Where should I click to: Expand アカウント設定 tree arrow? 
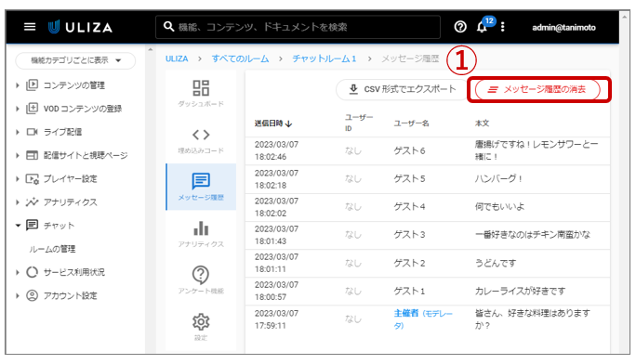(18, 295)
